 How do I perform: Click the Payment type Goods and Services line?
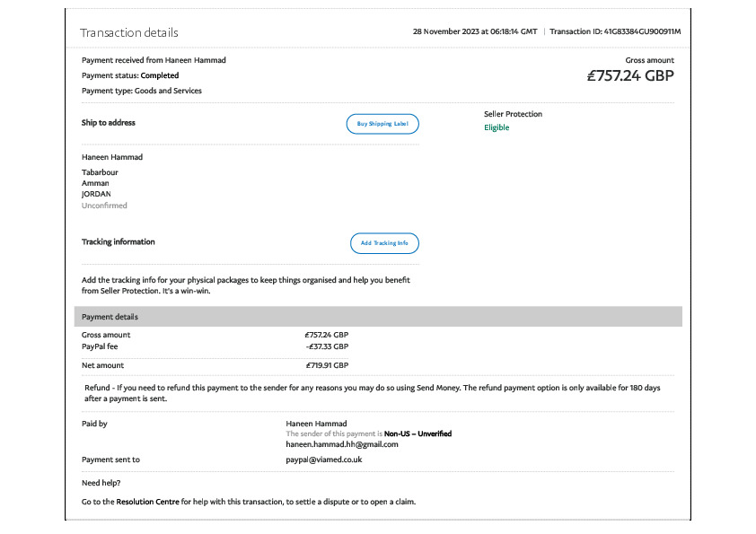pyautogui.click(x=141, y=91)
